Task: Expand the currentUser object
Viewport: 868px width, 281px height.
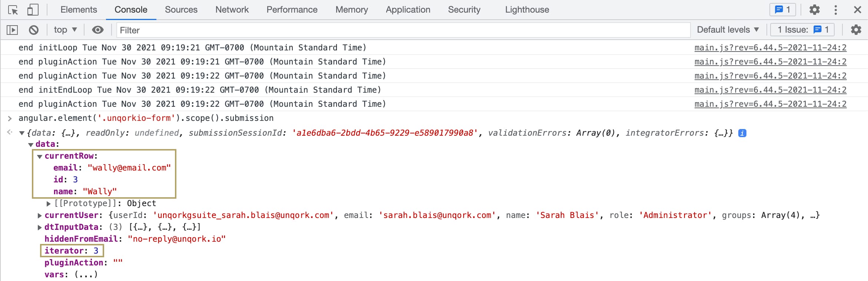Action: [x=40, y=215]
